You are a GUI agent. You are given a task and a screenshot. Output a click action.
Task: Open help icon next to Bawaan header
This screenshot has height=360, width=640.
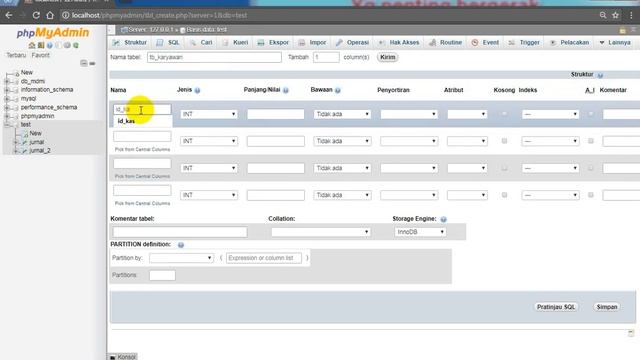pyautogui.click(x=338, y=90)
